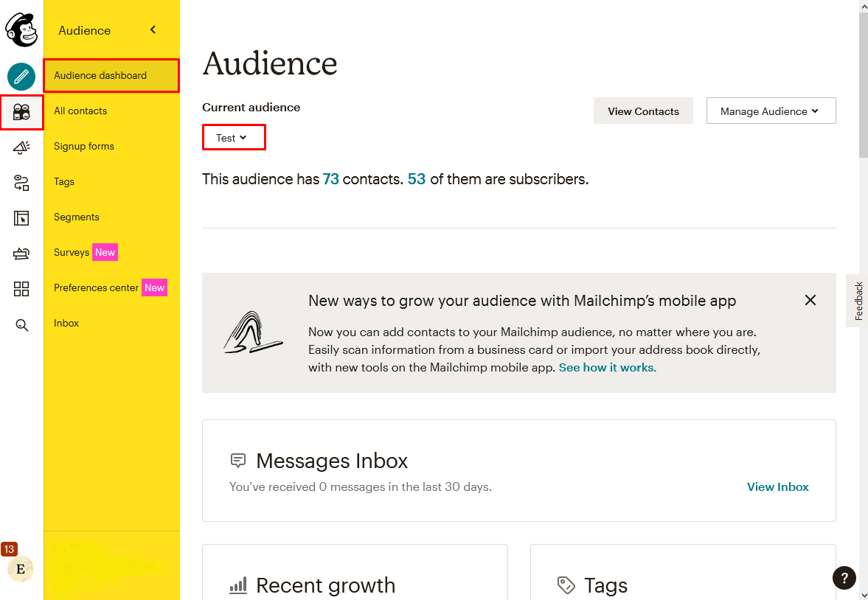Open Signup forms page
The height and width of the screenshot is (600, 868).
point(84,146)
